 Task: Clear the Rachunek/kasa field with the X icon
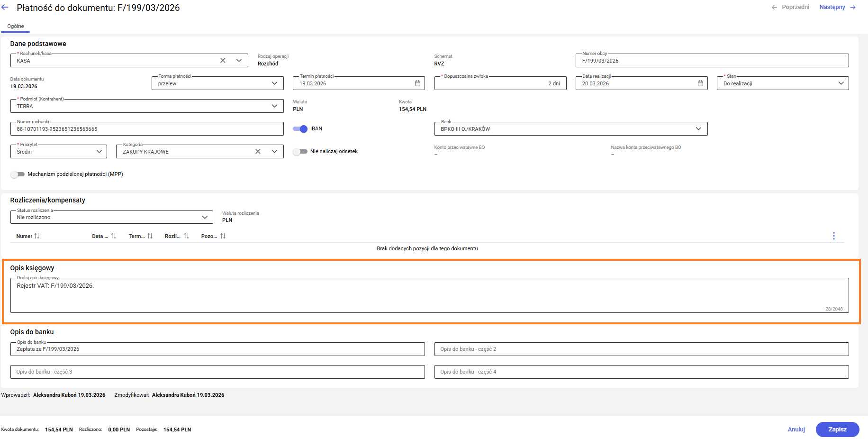click(223, 61)
